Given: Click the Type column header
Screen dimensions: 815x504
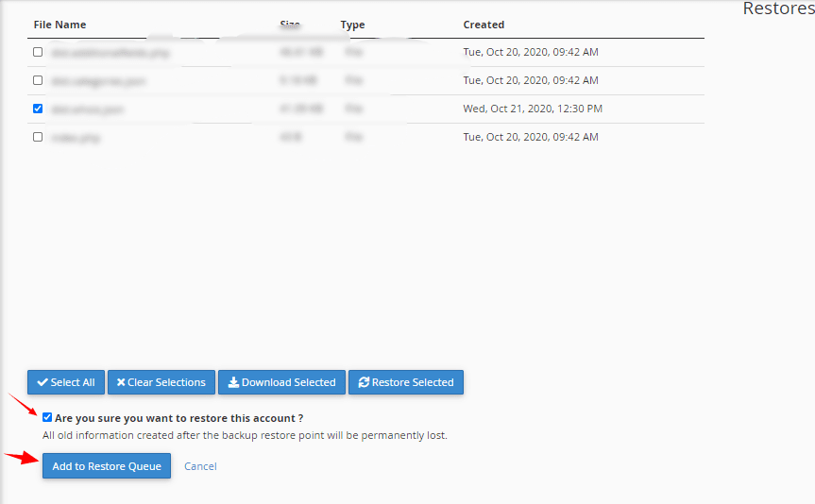Looking at the screenshot, I should (352, 25).
